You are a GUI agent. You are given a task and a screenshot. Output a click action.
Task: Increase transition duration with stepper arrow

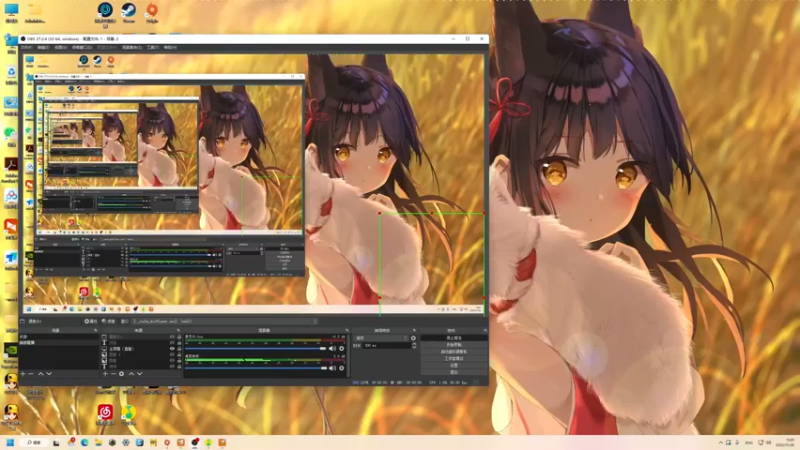(414, 344)
